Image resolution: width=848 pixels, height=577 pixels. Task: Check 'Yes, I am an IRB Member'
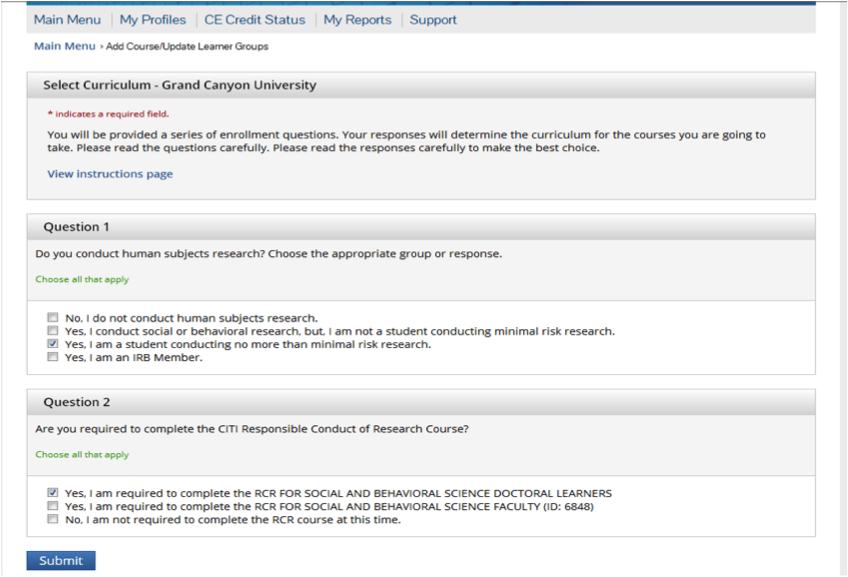(52, 357)
